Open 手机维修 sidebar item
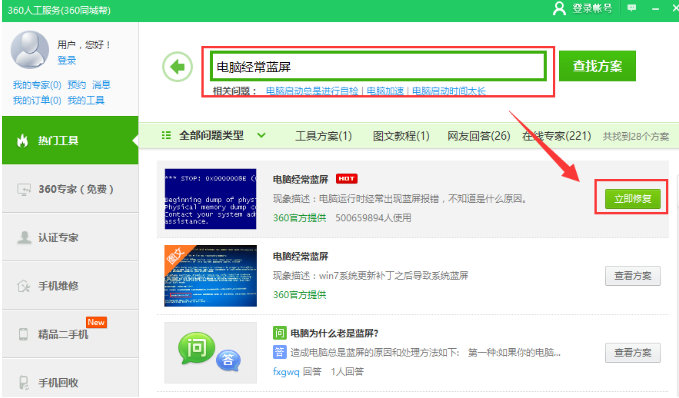Viewport: 679px width, 398px height. click(70, 286)
